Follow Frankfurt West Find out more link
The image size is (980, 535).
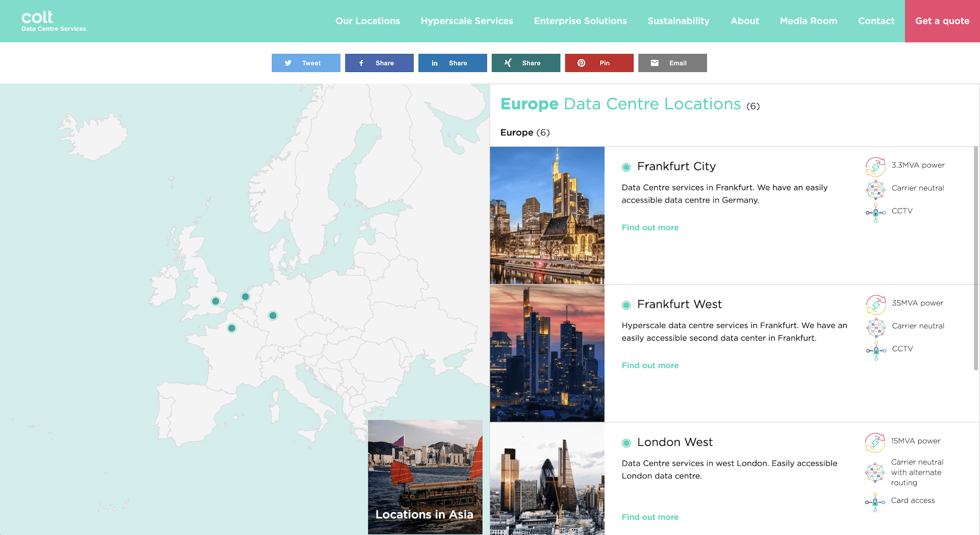650,365
